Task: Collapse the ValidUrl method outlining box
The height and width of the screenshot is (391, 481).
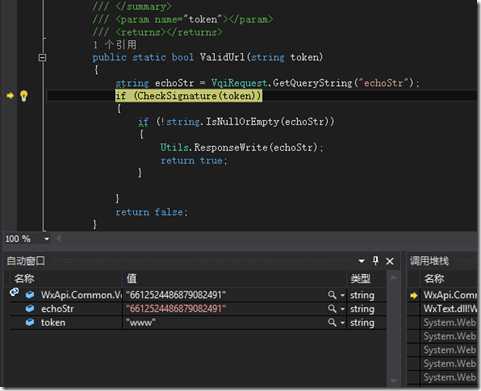Action: (42, 57)
